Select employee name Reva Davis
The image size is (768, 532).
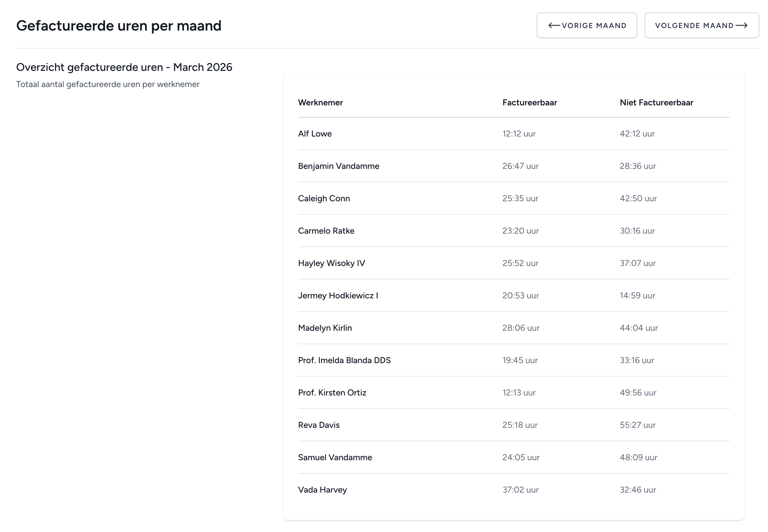319,425
